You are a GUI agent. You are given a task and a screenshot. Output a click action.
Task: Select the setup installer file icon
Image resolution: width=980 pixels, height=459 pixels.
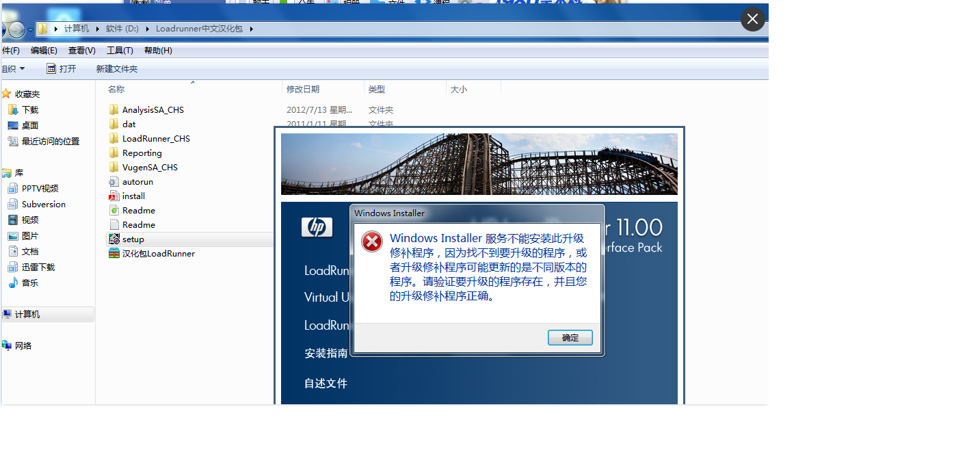[114, 239]
